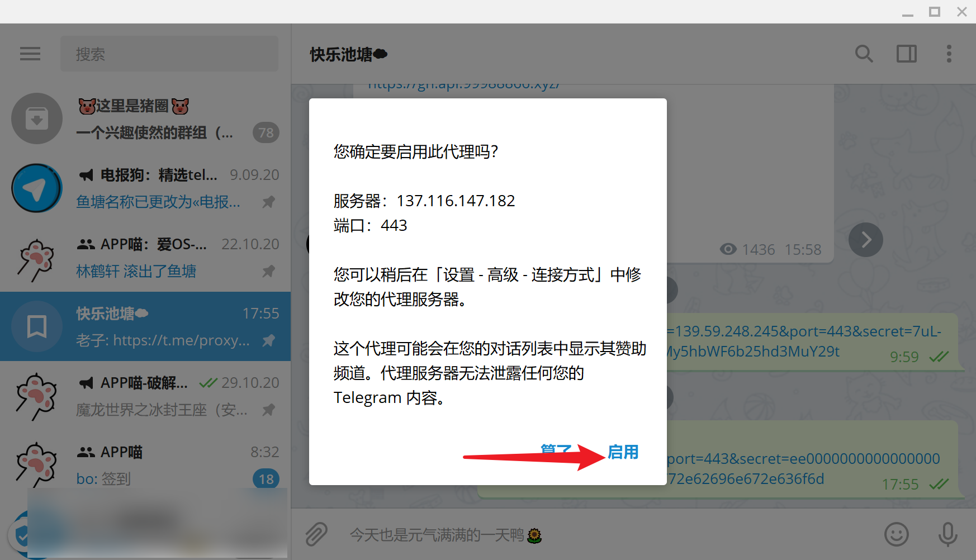The height and width of the screenshot is (560, 976).
Task: Open the archived chats folder avatar
Action: [x=37, y=118]
